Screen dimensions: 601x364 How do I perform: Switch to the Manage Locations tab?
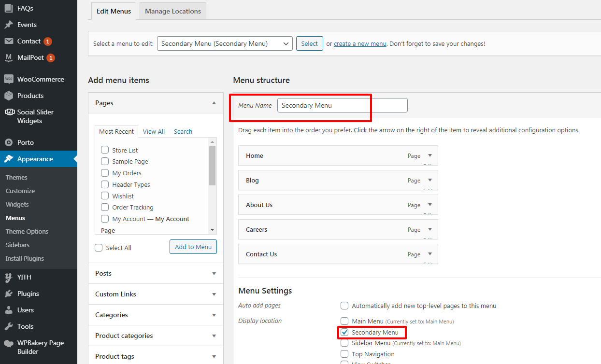(x=173, y=11)
